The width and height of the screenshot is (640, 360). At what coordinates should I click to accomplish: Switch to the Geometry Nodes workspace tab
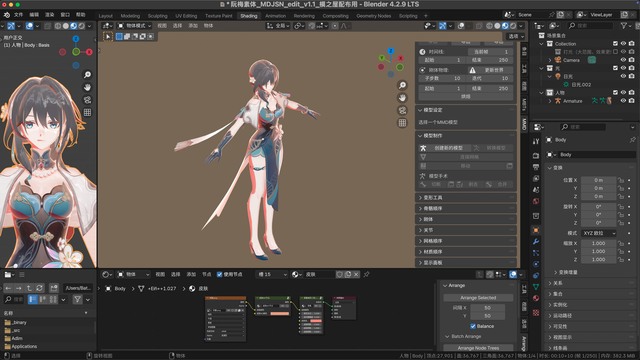[x=373, y=16]
